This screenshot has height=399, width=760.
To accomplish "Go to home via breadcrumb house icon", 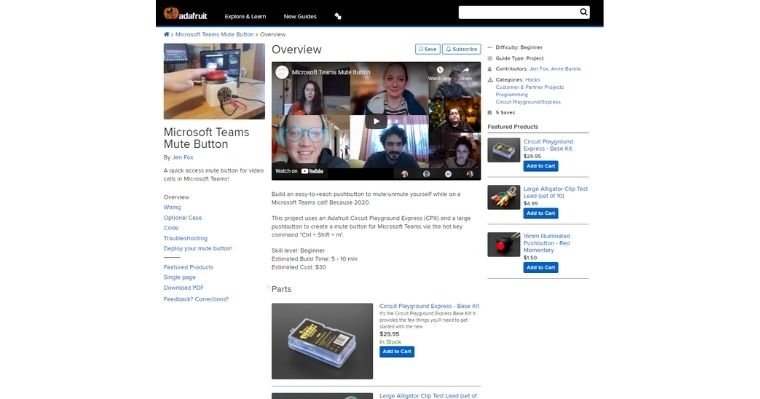I will pos(166,34).
